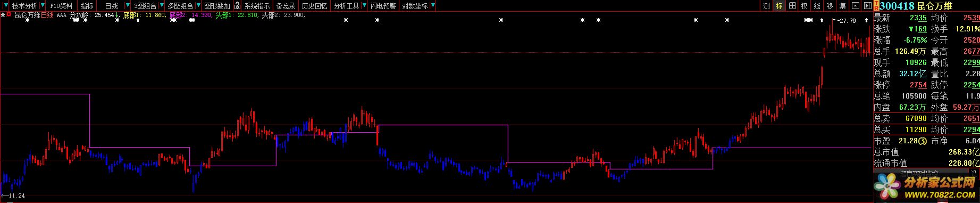Viewport: 980px width, 203px height.
Task: Click the 昆仑万维 stock name in the side panel
Action: click(935, 6)
